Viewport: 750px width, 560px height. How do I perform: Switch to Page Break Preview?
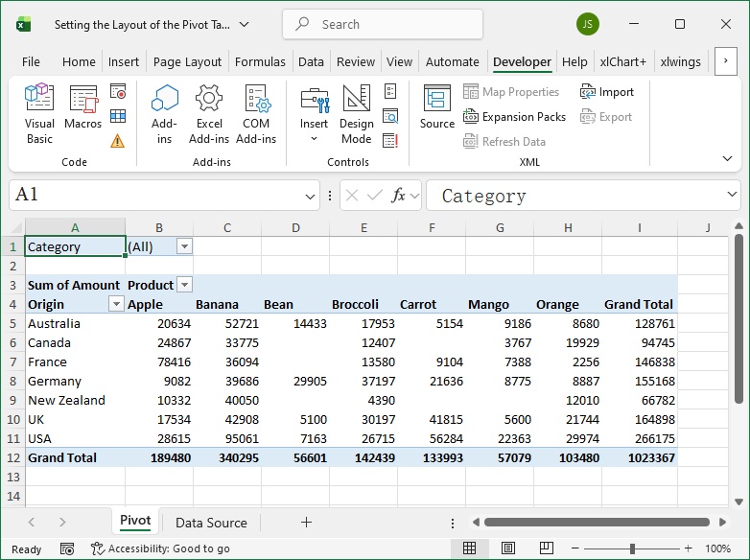coord(547,548)
